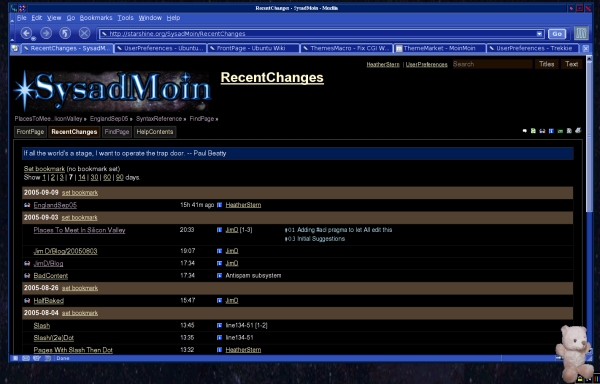Click the Mozilla throbber logo icon
600x384 pixels.
pos(581,33)
